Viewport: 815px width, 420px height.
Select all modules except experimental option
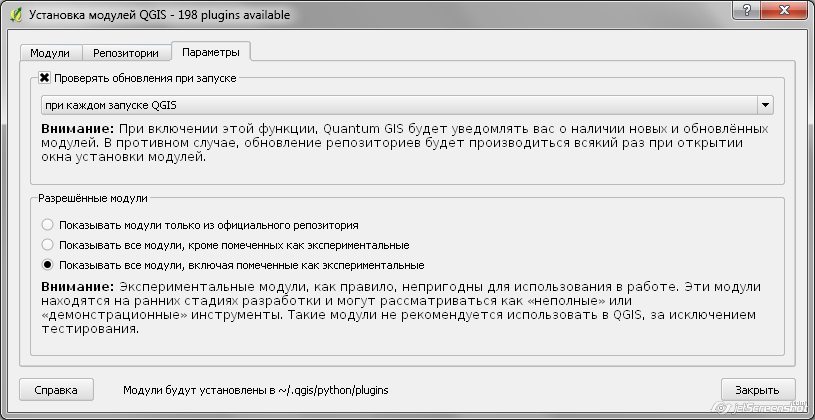tap(226, 245)
